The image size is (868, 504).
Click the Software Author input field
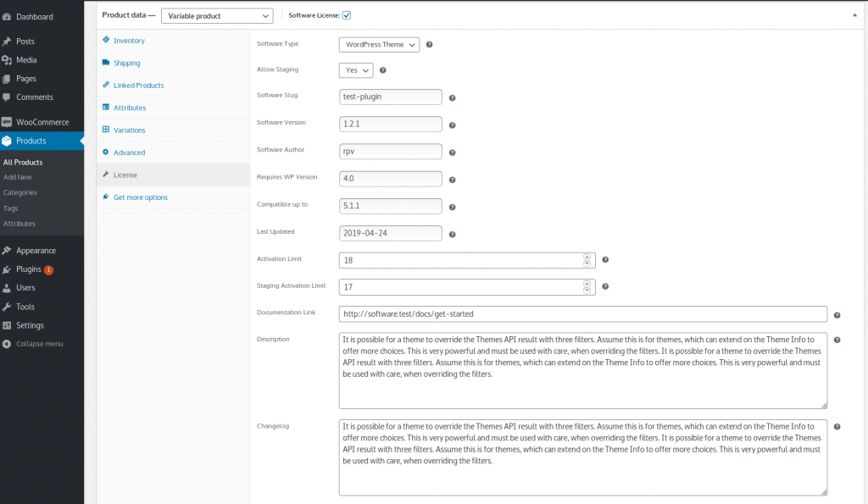click(x=390, y=151)
